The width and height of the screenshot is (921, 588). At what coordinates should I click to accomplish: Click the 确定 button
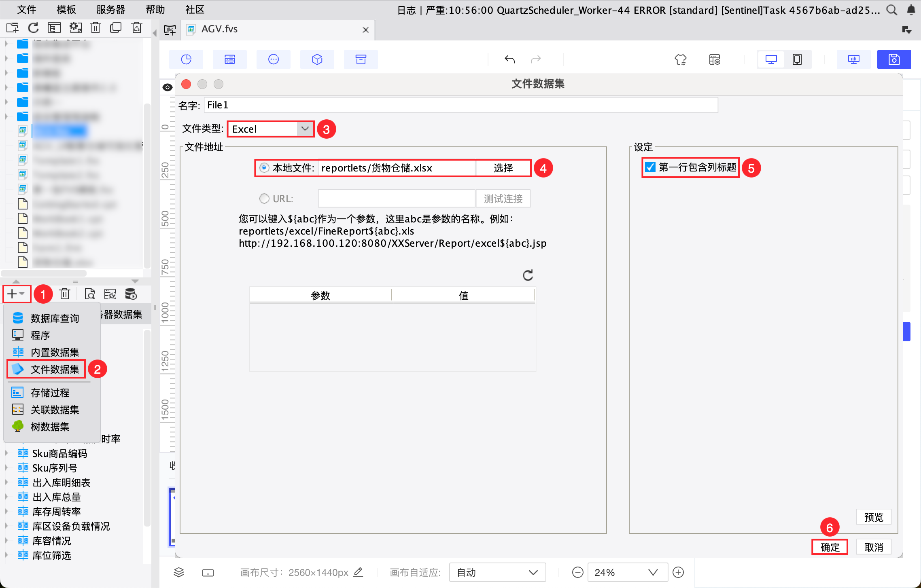tap(830, 547)
